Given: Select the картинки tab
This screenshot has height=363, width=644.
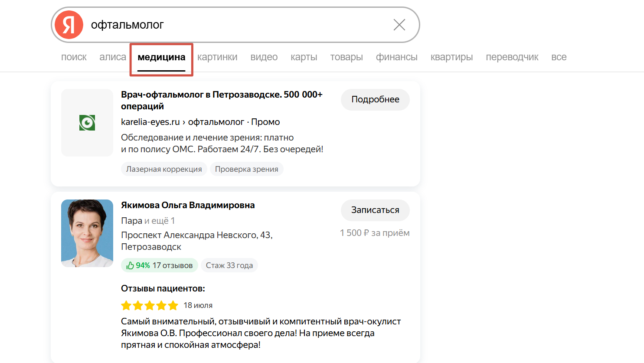Looking at the screenshot, I should point(217,57).
